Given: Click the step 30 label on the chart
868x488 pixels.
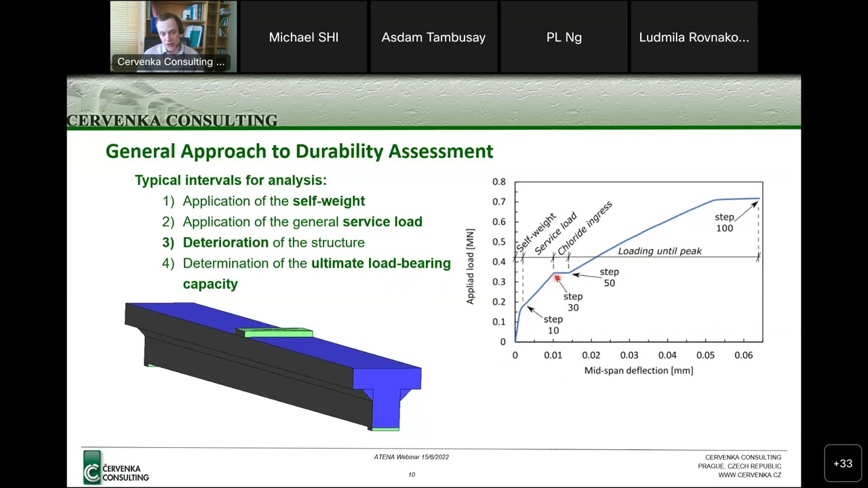Looking at the screenshot, I should tap(573, 302).
